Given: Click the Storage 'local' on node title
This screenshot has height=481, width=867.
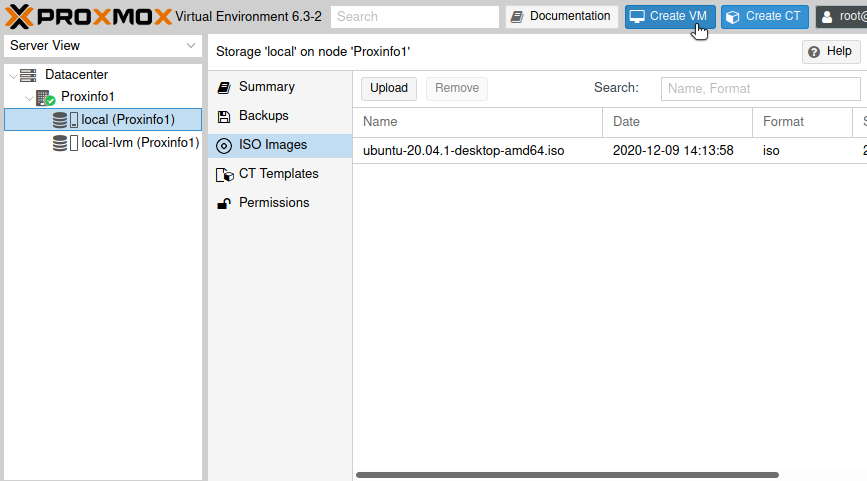Looking at the screenshot, I should [313, 51].
